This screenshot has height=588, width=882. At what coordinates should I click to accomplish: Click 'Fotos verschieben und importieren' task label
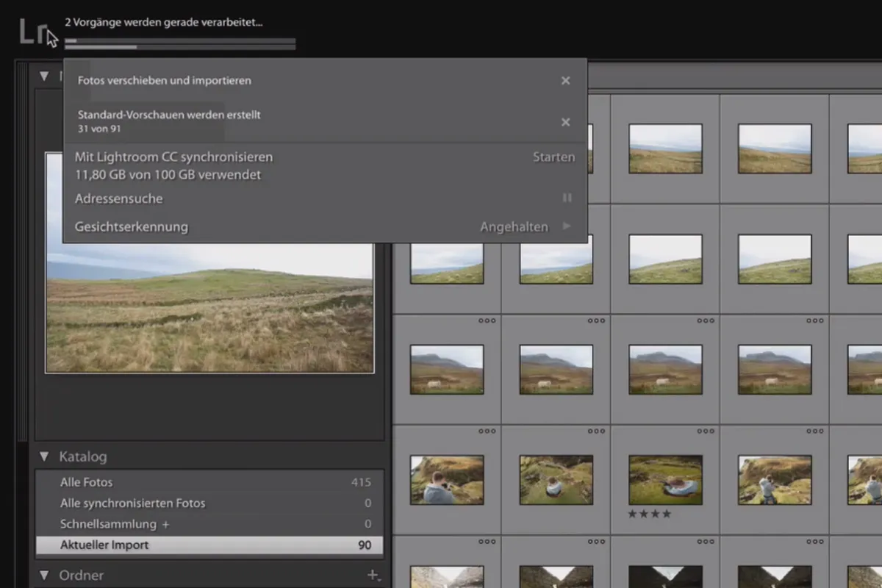[165, 81]
